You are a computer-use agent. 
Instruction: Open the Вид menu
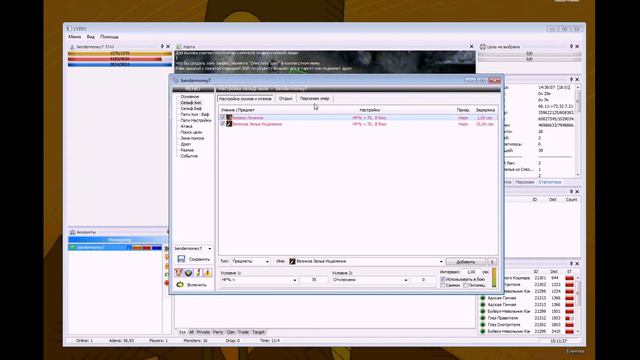tap(91, 37)
